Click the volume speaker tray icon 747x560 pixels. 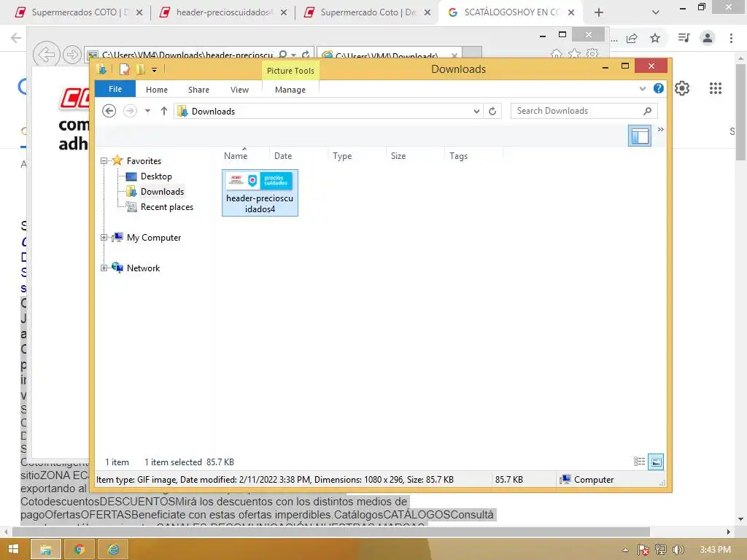678,550
